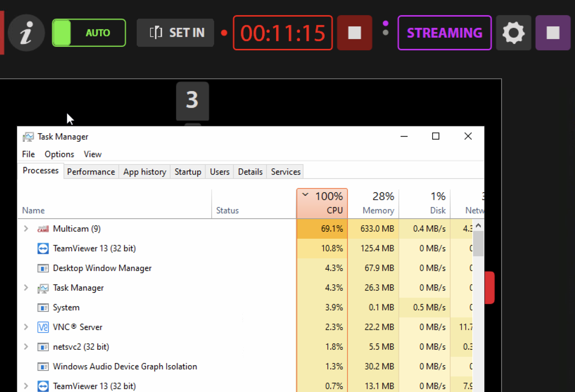Switch to the Details tab

pos(250,172)
